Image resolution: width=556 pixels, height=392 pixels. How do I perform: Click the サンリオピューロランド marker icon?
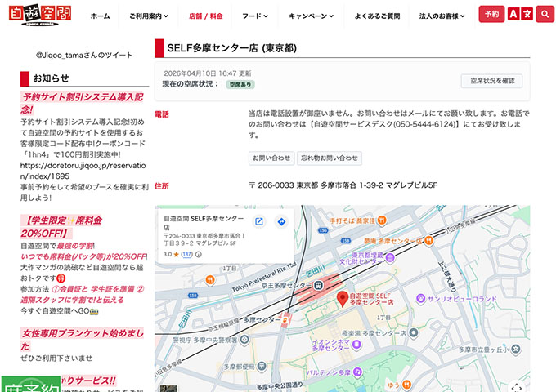(x=420, y=299)
